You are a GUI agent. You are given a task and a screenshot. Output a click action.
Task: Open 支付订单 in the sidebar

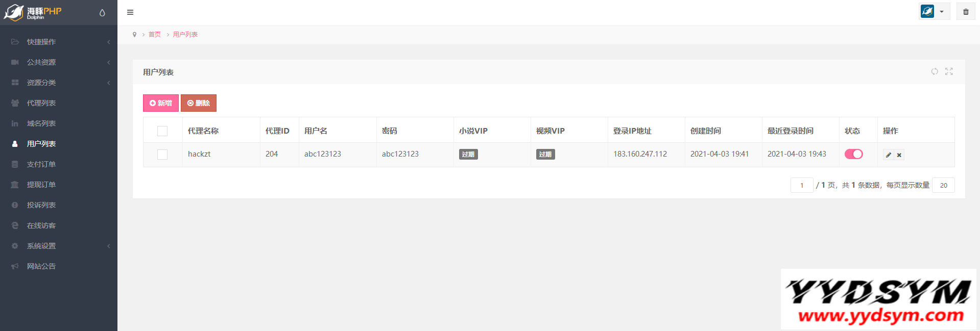41,164
